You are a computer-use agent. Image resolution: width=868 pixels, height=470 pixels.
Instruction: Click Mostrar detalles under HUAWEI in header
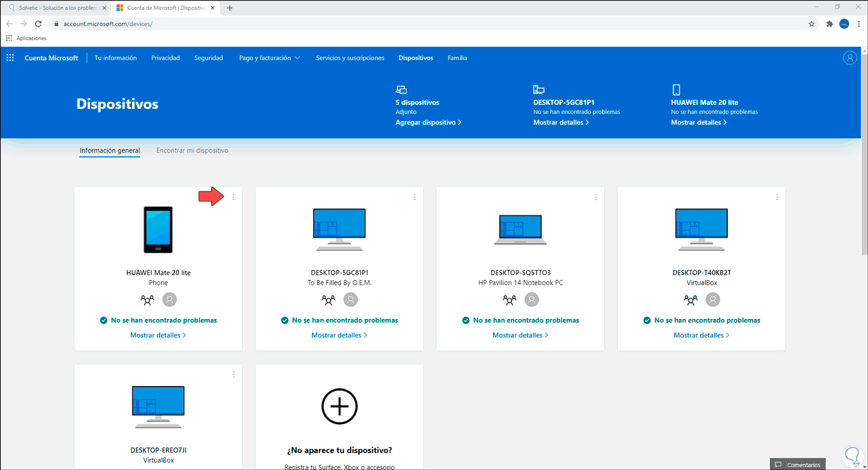click(699, 123)
